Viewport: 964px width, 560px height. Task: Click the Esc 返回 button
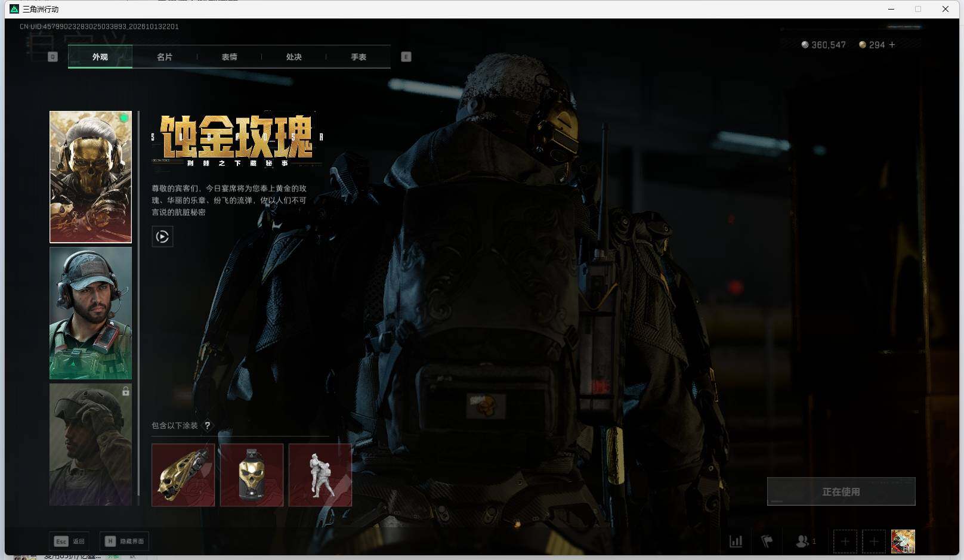[x=69, y=541]
